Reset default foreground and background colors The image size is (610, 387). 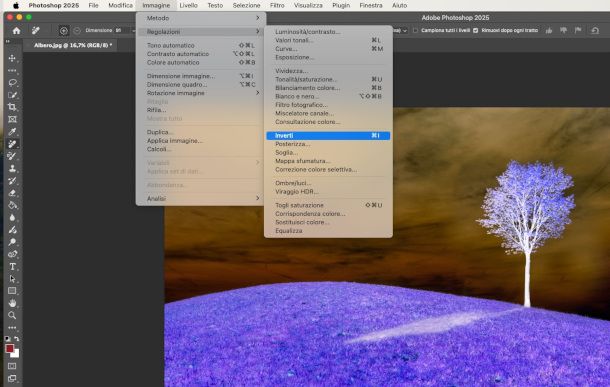tap(7, 339)
